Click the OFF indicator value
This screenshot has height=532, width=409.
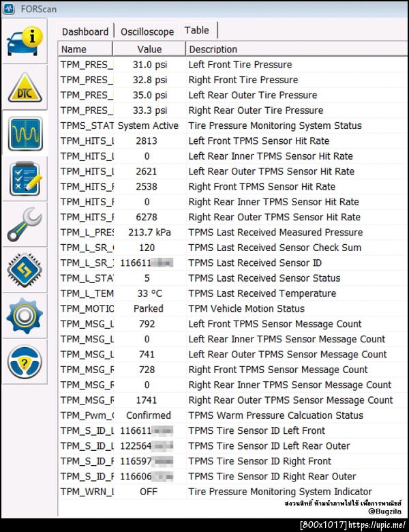pyautogui.click(x=149, y=492)
